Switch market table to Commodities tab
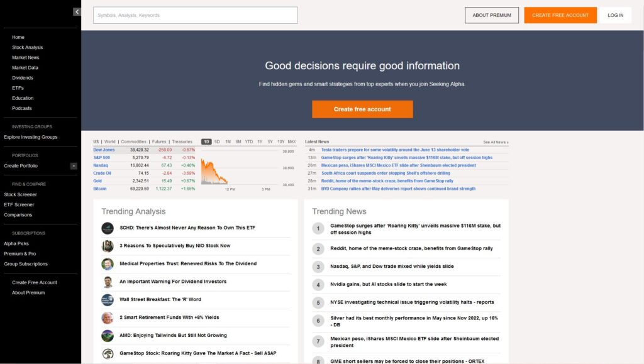Viewport: 644px width, 364px height. point(133,142)
